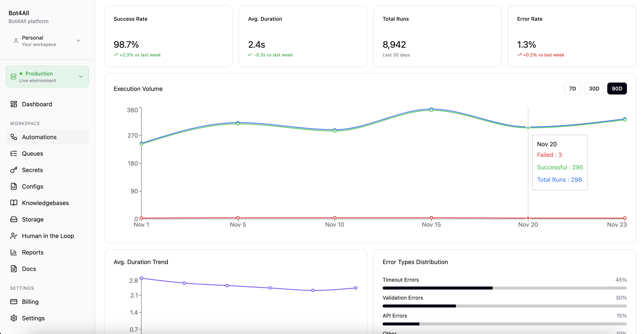Open Automations from the workspace panel
The width and height of the screenshot is (644, 334).
[39, 137]
